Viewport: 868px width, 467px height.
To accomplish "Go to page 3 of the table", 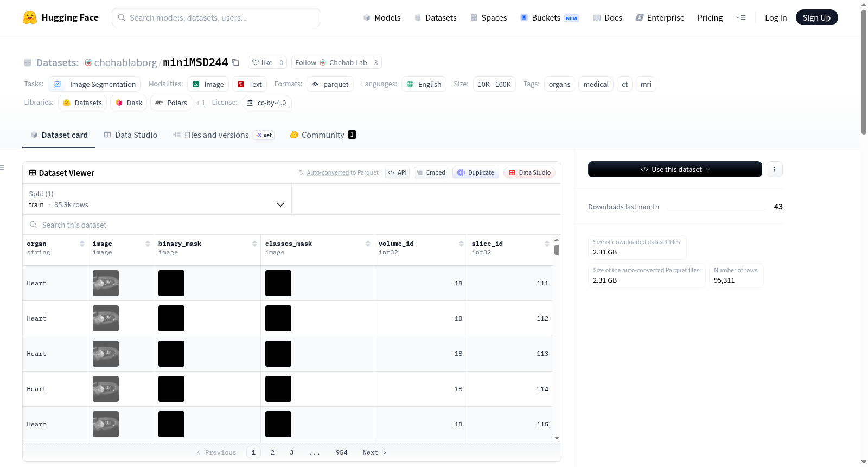I will point(291,452).
